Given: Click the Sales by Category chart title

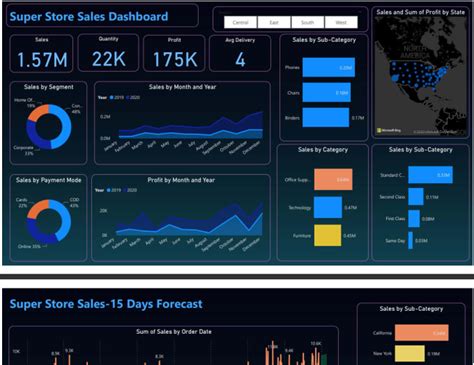Looking at the screenshot, I should (323, 150).
